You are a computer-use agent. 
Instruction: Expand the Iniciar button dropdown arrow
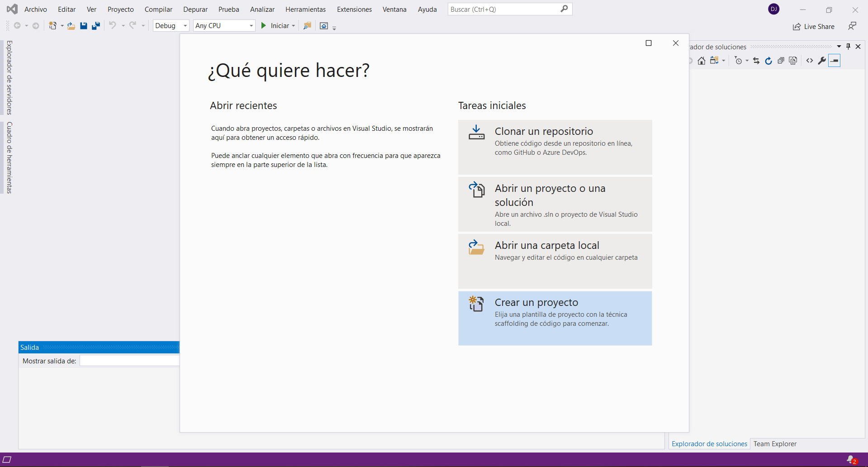294,26
